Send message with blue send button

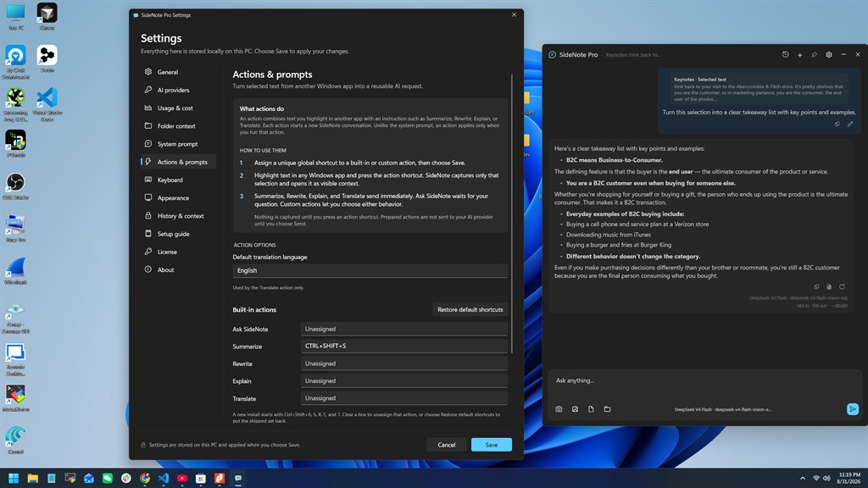click(853, 409)
